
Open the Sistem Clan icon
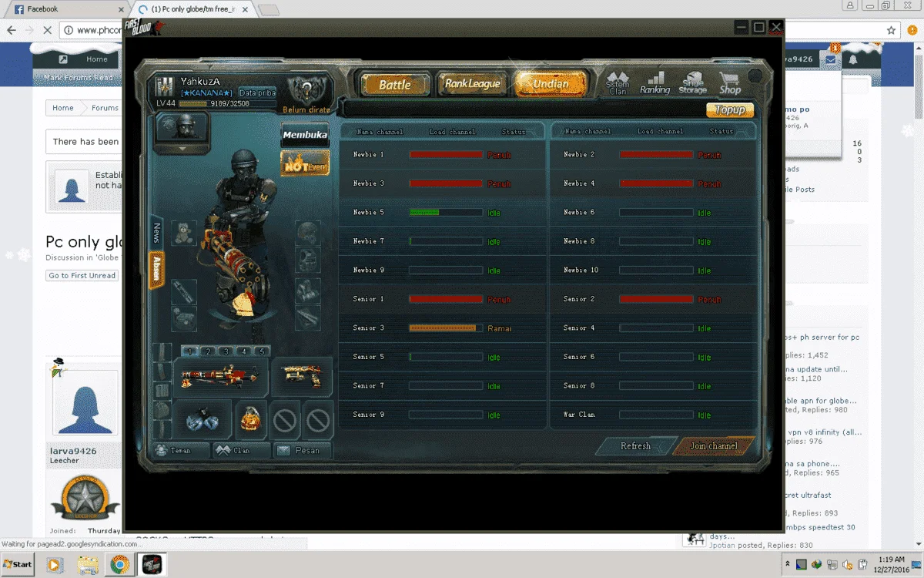coord(618,82)
